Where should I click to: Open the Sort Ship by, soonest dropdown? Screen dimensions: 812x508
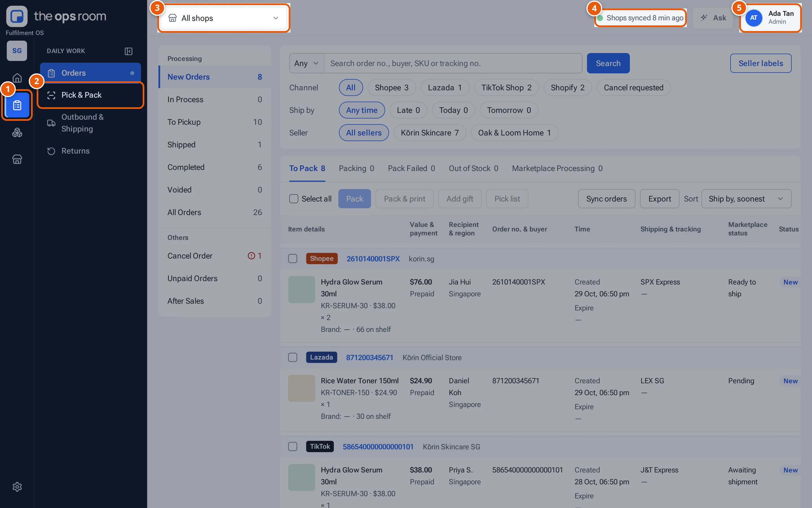pyautogui.click(x=746, y=199)
